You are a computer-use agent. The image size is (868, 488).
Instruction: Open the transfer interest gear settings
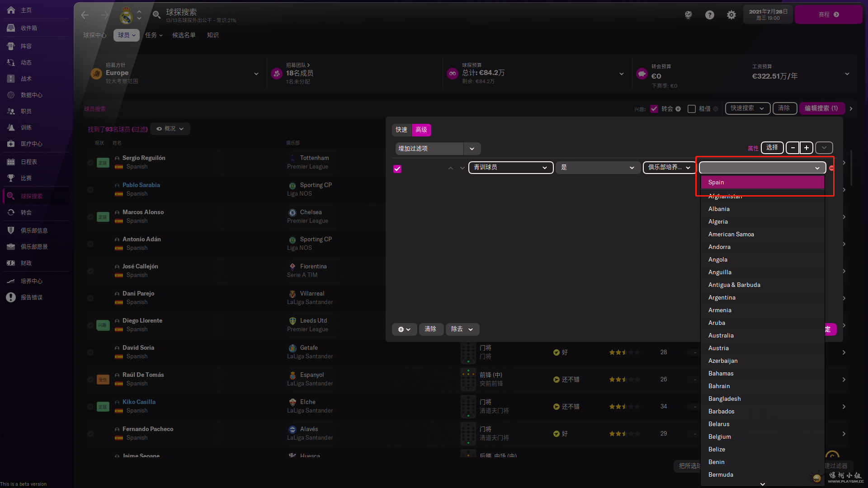(x=678, y=109)
